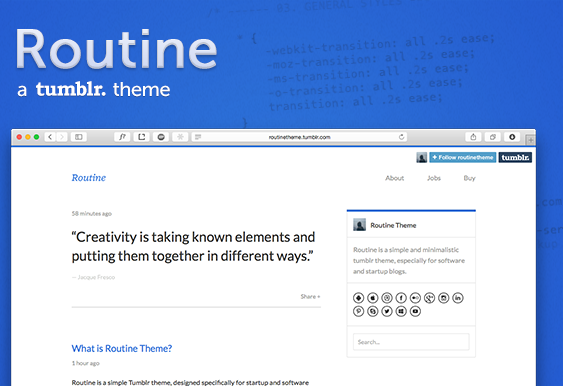Screen dimensions: 563x386
Task: Reload the page with the refresh icon
Action: coord(401,137)
